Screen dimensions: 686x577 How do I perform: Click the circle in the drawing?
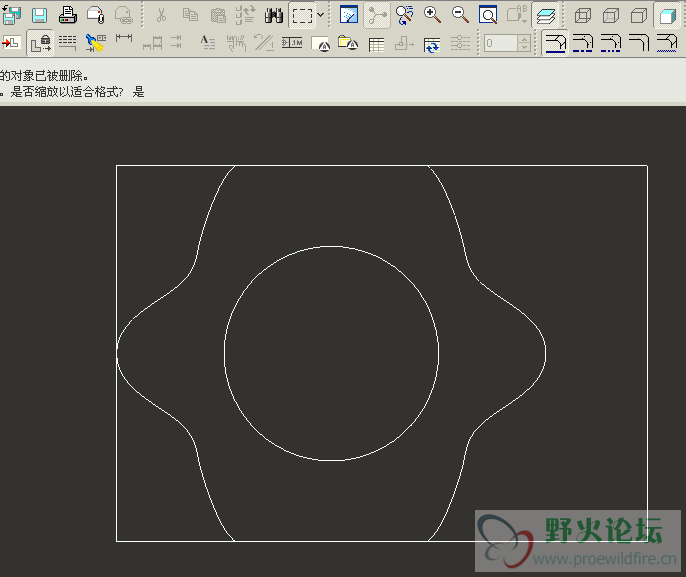pyautogui.click(x=225, y=353)
